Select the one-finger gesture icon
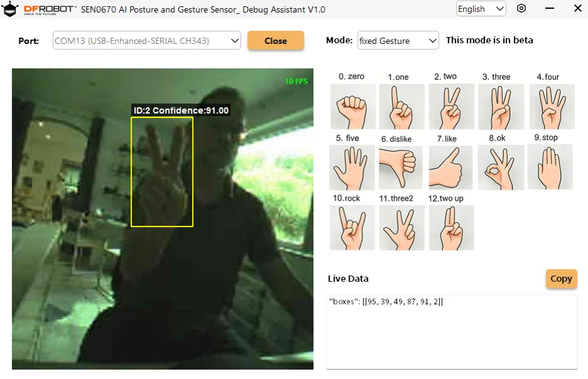 point(402,107)
